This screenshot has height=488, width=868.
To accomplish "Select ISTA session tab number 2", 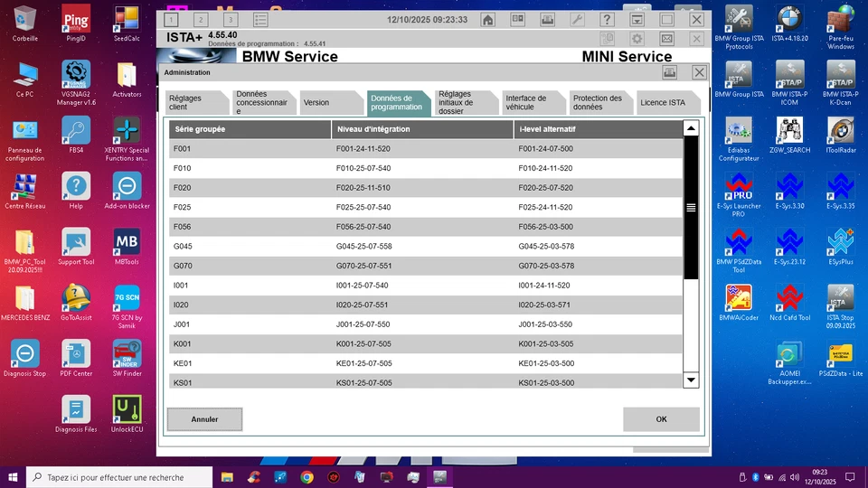I will click(x=201, y=20).
